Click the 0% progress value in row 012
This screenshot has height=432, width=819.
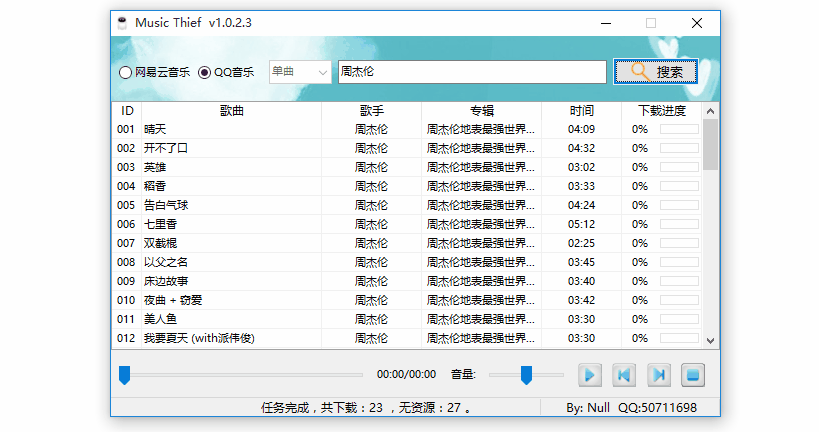tap(640, 338)
